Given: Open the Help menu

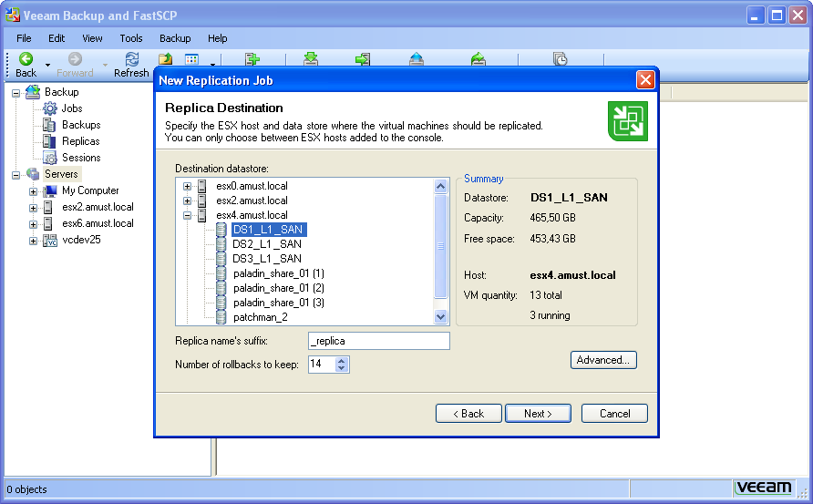Looking at the screenshot, I should pyautogui.click(x=217, y=38).
